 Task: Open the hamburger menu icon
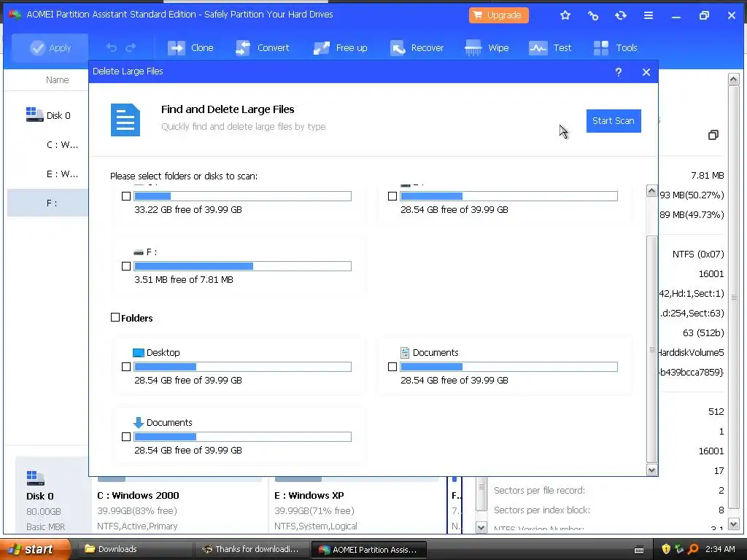tap(649, 15)
